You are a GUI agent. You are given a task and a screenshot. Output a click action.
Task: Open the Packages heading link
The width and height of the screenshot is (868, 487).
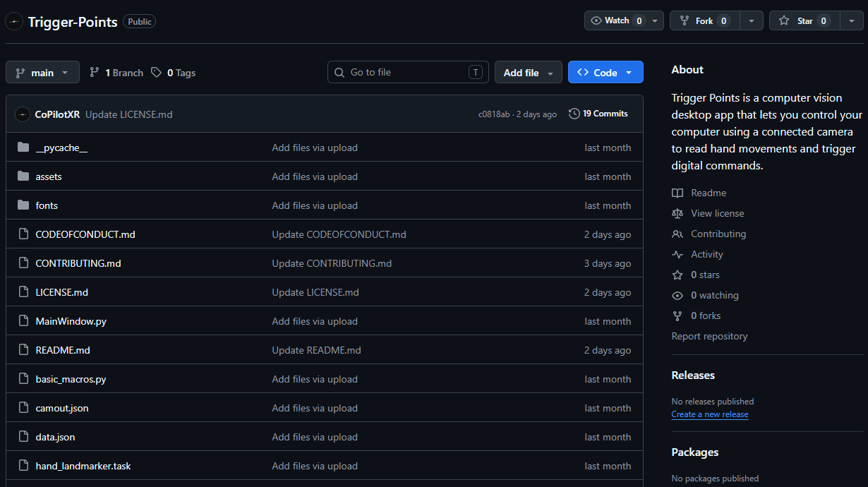[695, 452]
